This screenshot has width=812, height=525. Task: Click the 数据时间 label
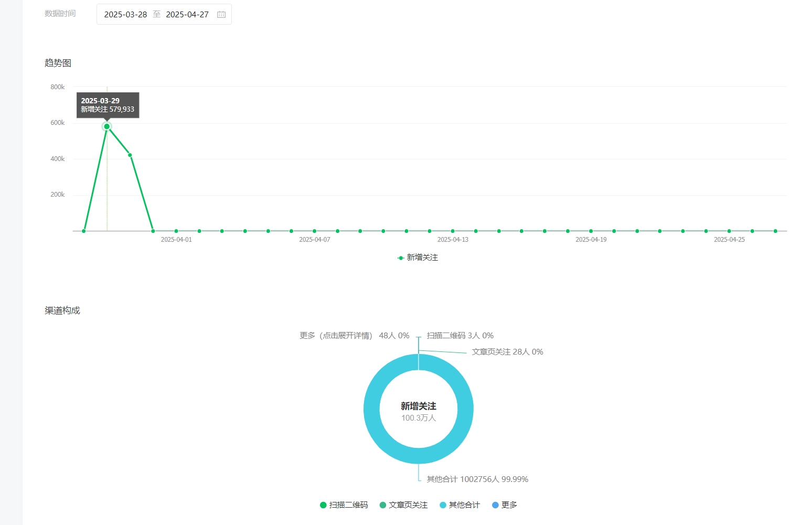tap(60, 14)
